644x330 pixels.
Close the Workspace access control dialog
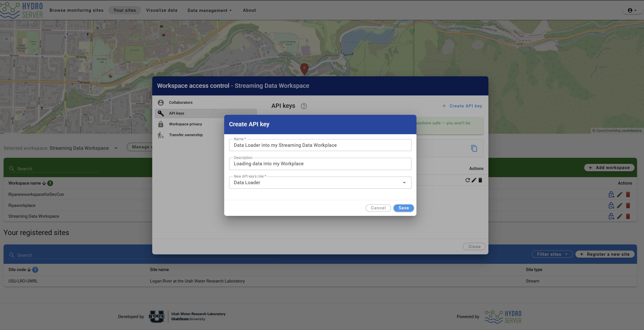point(474,247)
